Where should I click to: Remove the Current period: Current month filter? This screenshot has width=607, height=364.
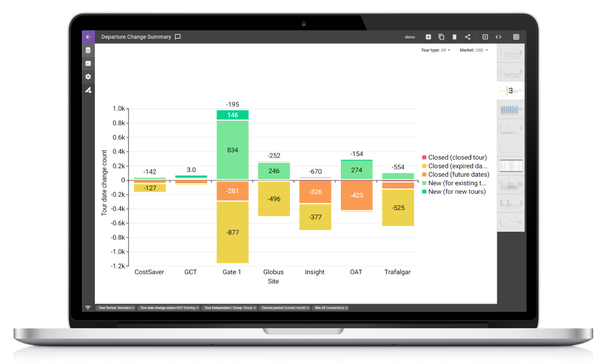(x=308, y=308)
